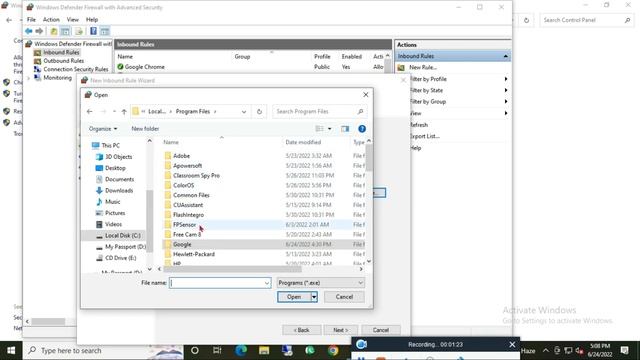The image size is (640, 360).
Task: Cancel the New Inbound Rule Wizard
Action: coord(380,330)
